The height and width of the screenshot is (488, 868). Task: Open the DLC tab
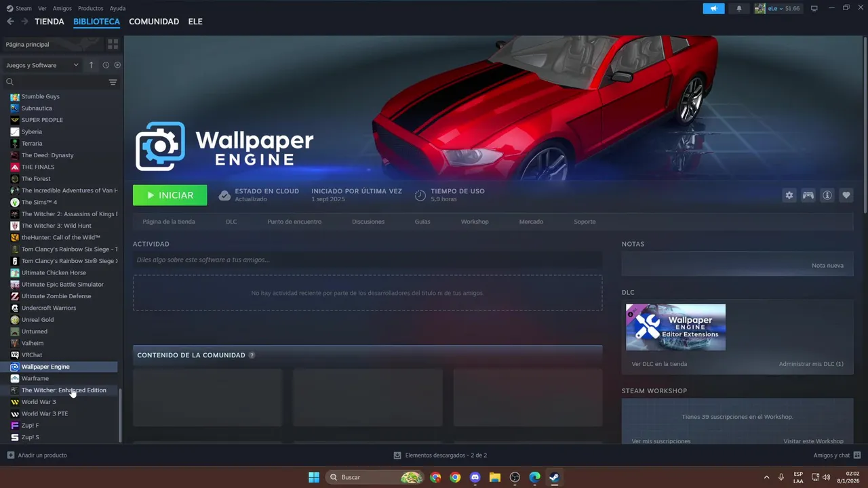[231, 222]
